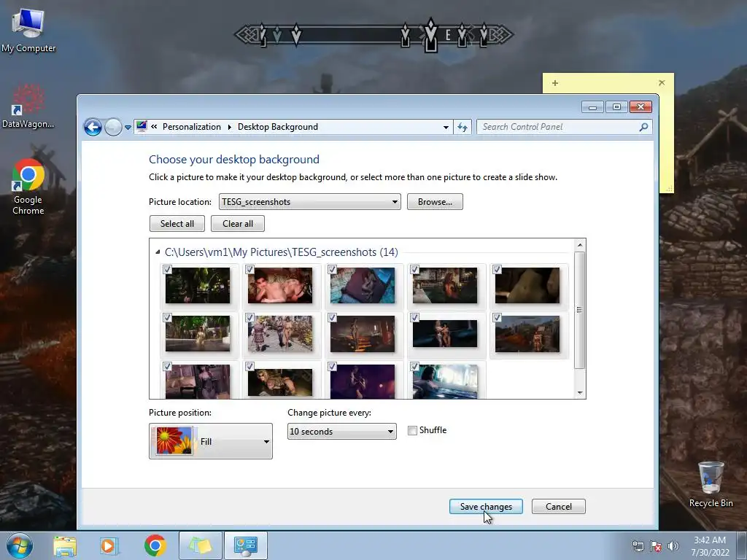This screenshot has width=747, height=560.
Task: Expand the double-chevron breadcrumb menu
Action: (154, 127)
